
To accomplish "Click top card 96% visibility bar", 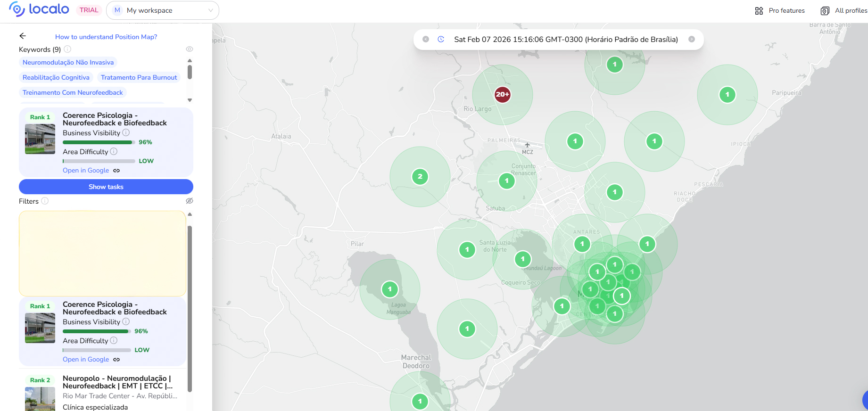I will [x=99, y=142].
